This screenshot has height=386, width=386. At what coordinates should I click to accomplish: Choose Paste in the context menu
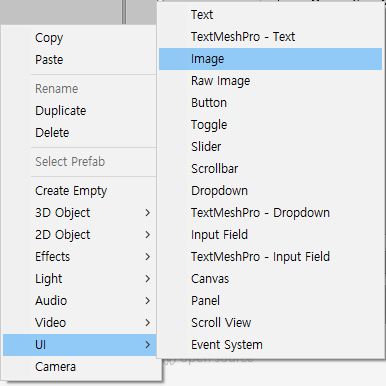79,60
